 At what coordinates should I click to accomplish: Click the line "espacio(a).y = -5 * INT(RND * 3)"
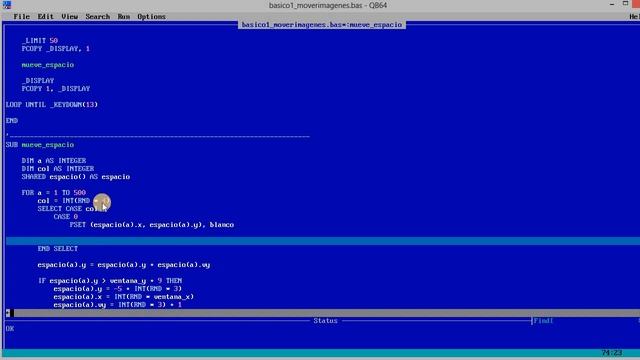[118, 289]
